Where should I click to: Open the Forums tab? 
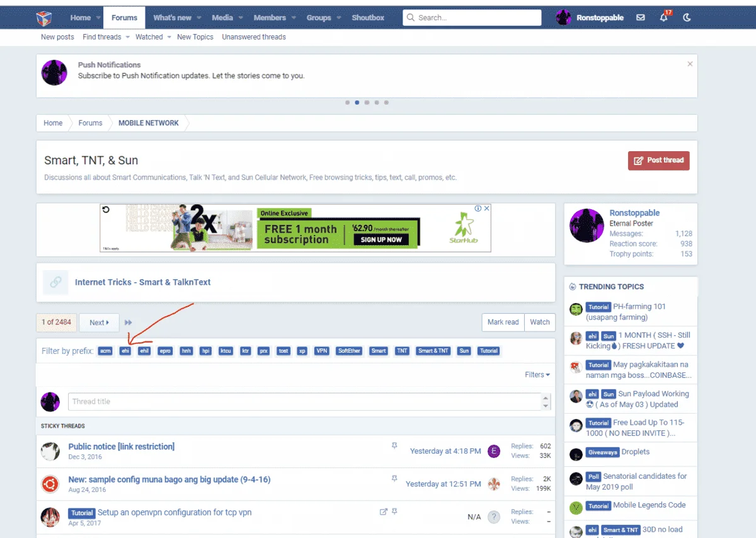(124, 18)
